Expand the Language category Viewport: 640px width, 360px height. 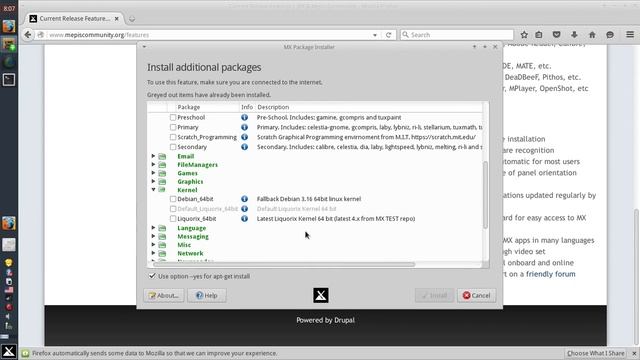pos(153,228)
